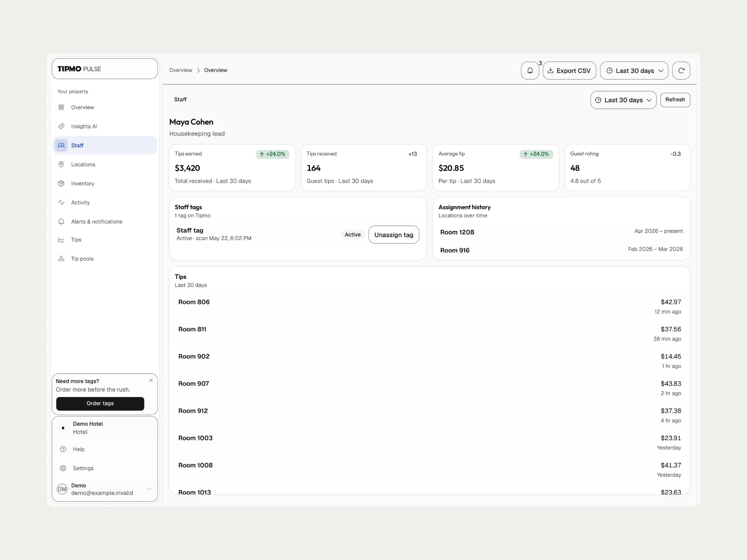Open the Staff section Last 30 days dropdown
The image size is (747, 560).
coord(623,100)
